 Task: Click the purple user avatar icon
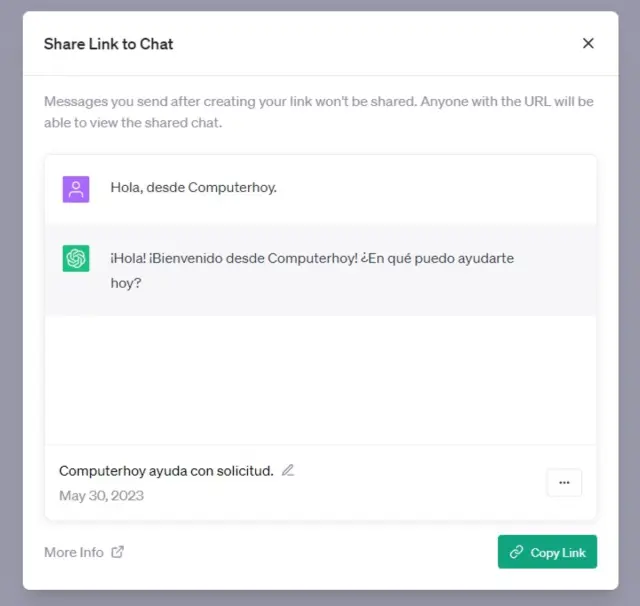76,188
